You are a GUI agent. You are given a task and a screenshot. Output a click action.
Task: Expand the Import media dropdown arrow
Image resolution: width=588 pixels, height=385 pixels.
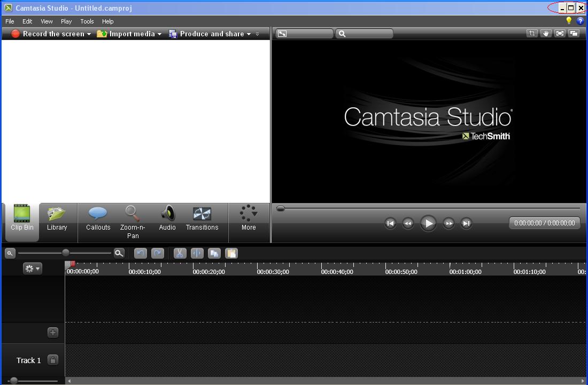click(159, 34)
